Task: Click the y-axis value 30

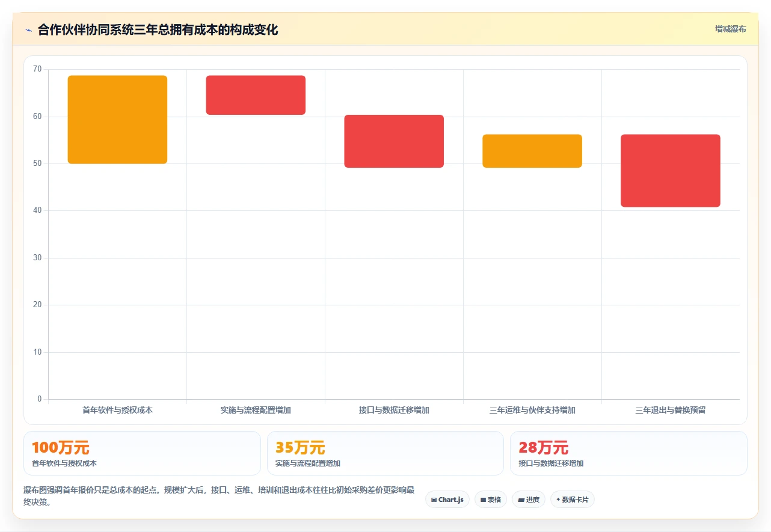Action: tap(37, 258)
